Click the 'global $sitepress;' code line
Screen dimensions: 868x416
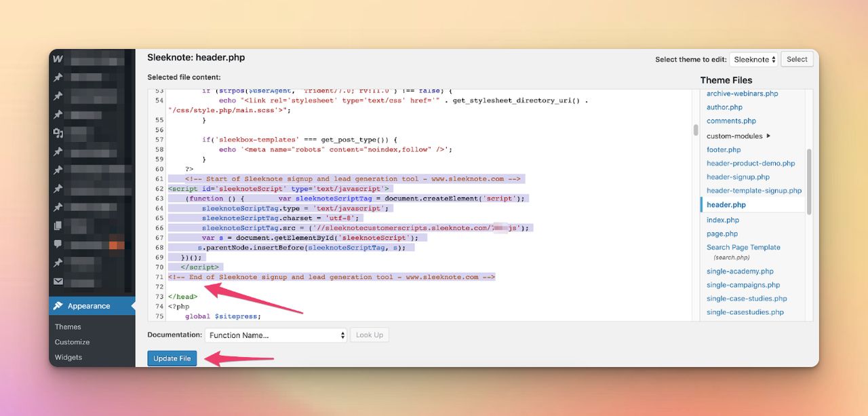pos(222,316)
